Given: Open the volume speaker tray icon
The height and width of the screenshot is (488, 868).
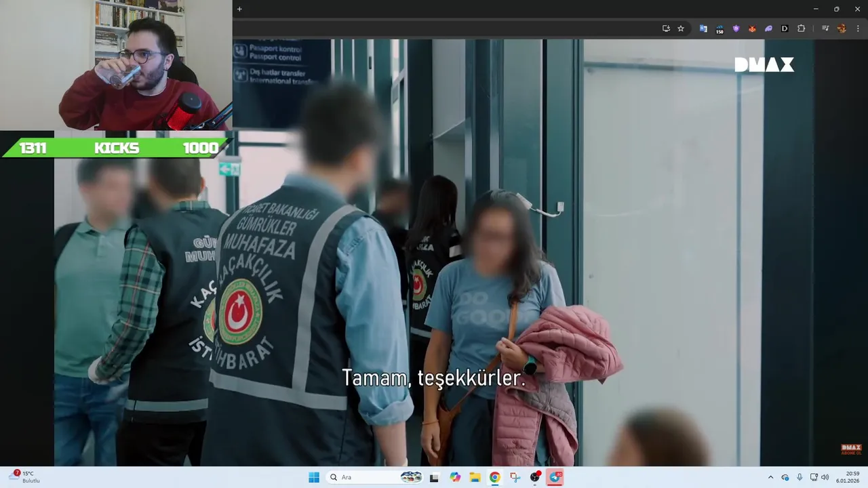Looking at the screenshot, I should (825, 477).
